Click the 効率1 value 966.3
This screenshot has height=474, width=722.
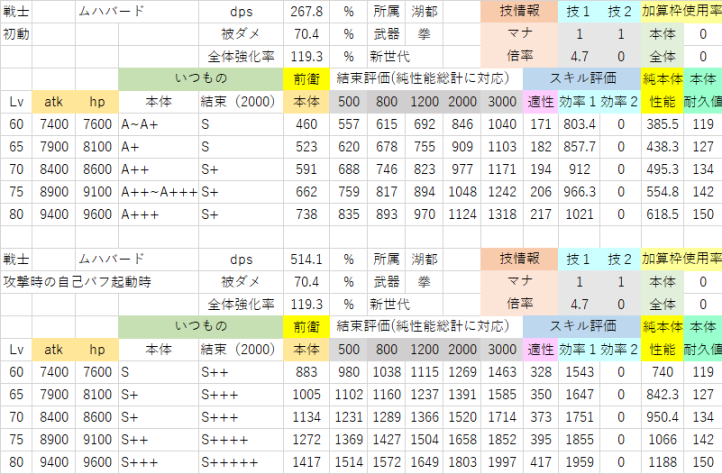(579, 192)
